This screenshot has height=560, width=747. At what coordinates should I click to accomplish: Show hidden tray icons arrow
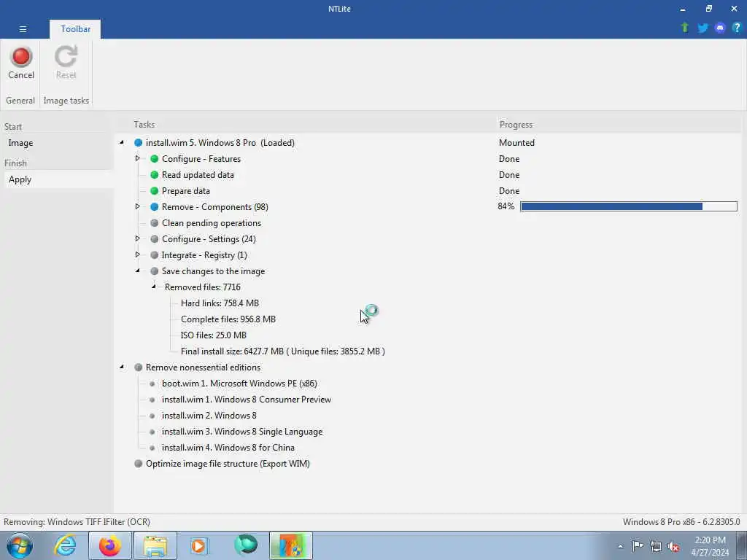point(620,547)
